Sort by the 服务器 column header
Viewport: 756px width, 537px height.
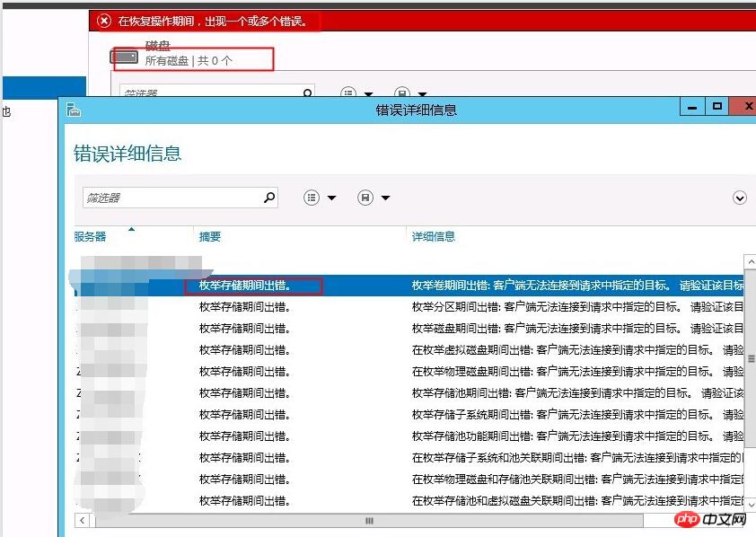point(90,237)
